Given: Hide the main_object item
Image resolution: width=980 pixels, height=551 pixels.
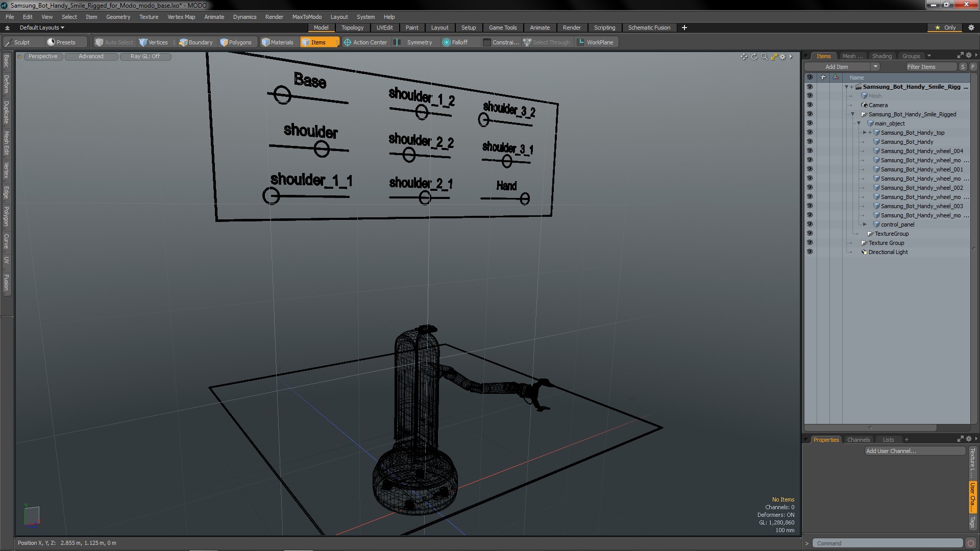Looking at the screenshot, I should (x=810, y=123).
